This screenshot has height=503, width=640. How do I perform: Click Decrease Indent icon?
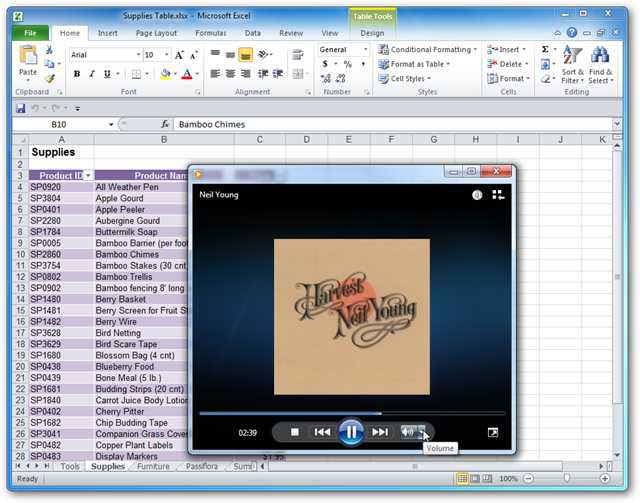click(x=263, y=73)
